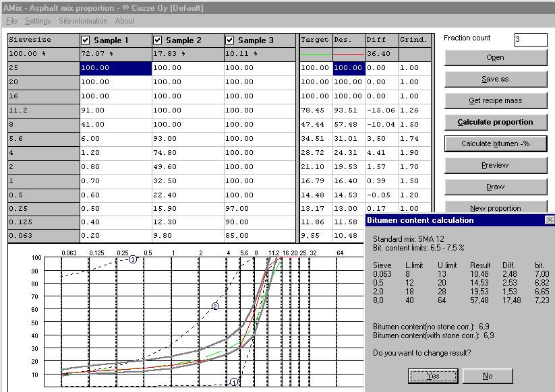Start a New proportion
Image resolution: width=555 pixels, height=392 pixels.
(496, 208)
